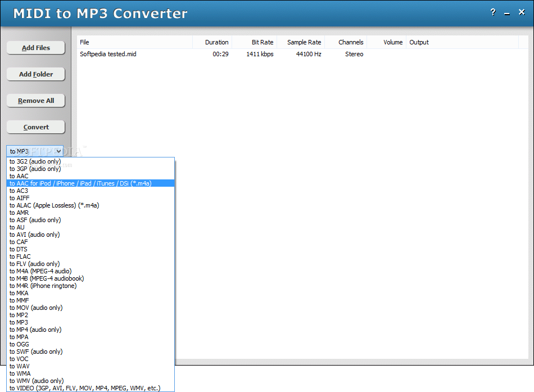Select 'to 3GP (audio only)' format
Viewport: 534px width, 392px height.
[90, 169]
